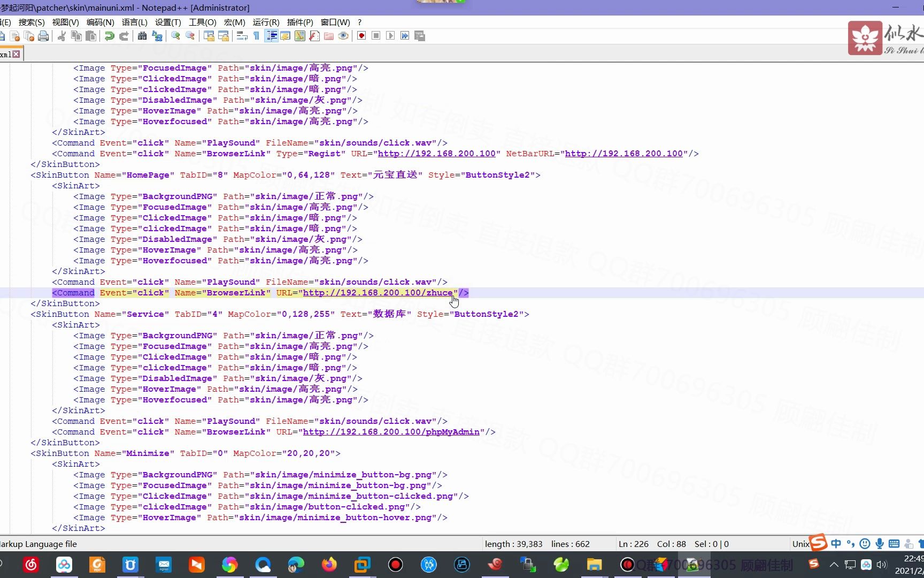
Task: Open NetEase Cloud Music taskbar icon
Action: [x=31, y=565]
